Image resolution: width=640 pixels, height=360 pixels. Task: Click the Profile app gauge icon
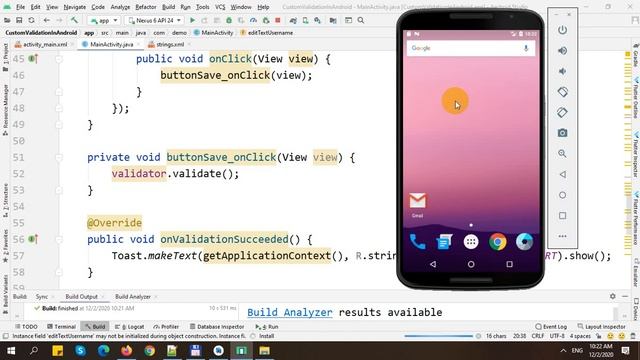coord(253,20)
